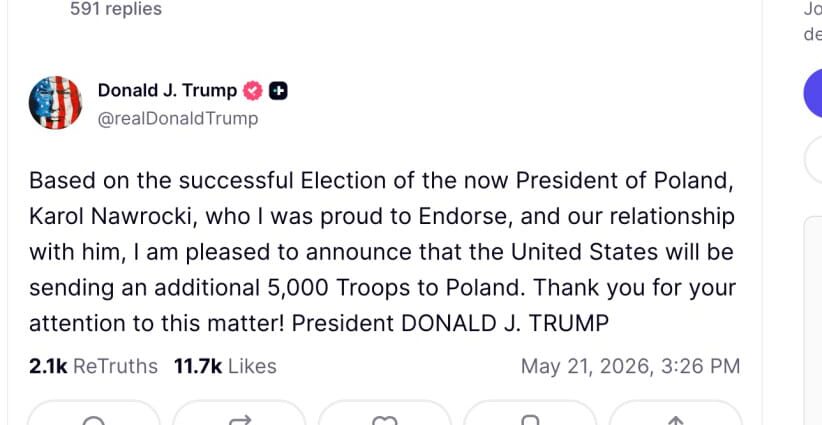Click the reply speech bubble icon
Screen dimensions: 822x425
pos(94,420)
